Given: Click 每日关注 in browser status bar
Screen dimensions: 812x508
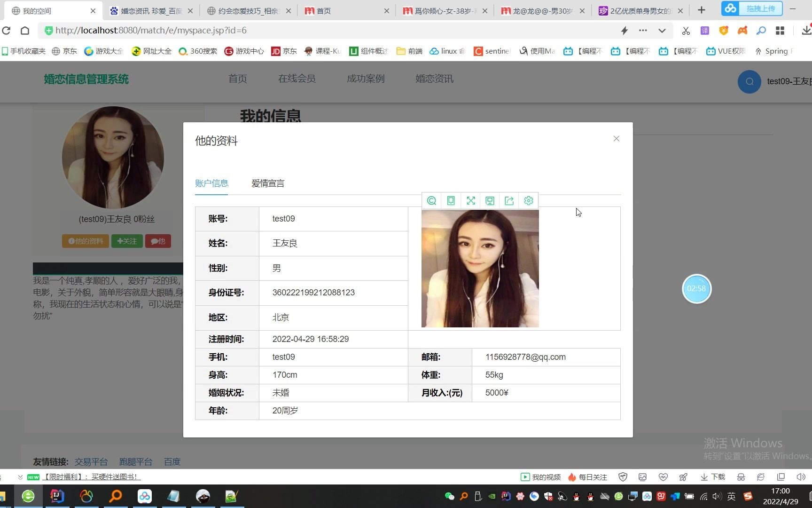Looking at the screenshot, I should coord(587,477).
